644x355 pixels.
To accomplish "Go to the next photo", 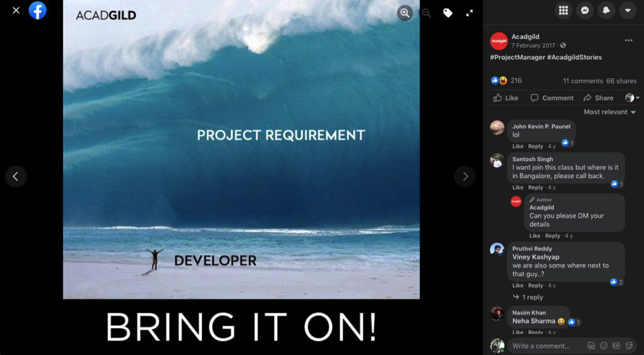I will tap(465, 176).
